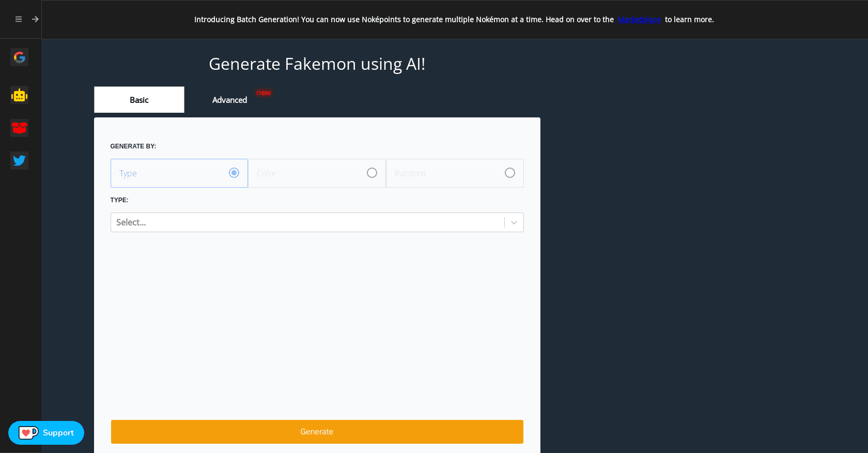
Task: Select the Random radio option
Action: [455, 173]
